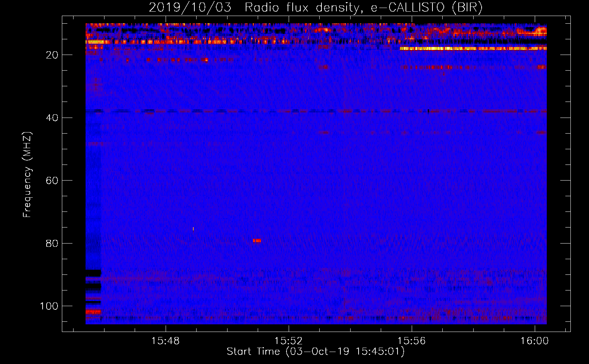
Task: Click the 100 MHz frequency tick label
Action: pyautogui.click(x=49, y=306)
